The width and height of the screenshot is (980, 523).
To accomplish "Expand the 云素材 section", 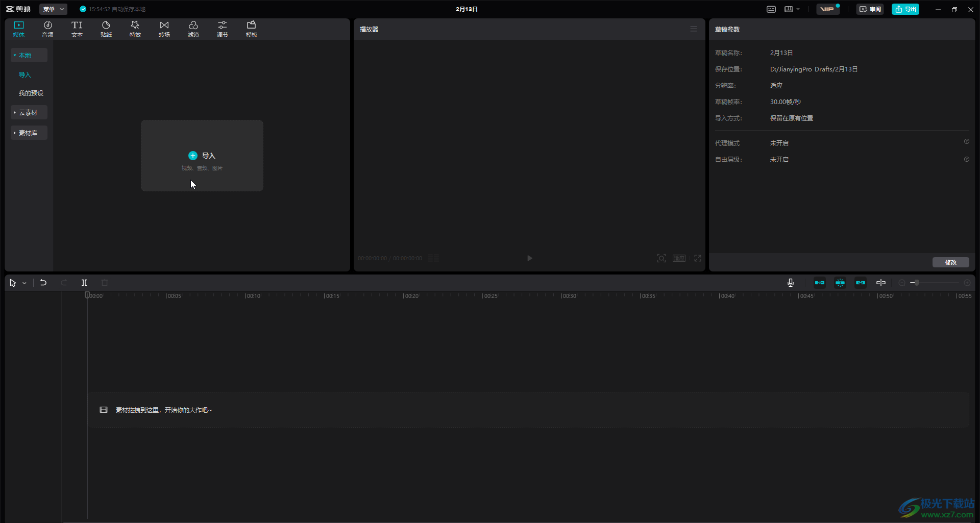I will point(29,112).
